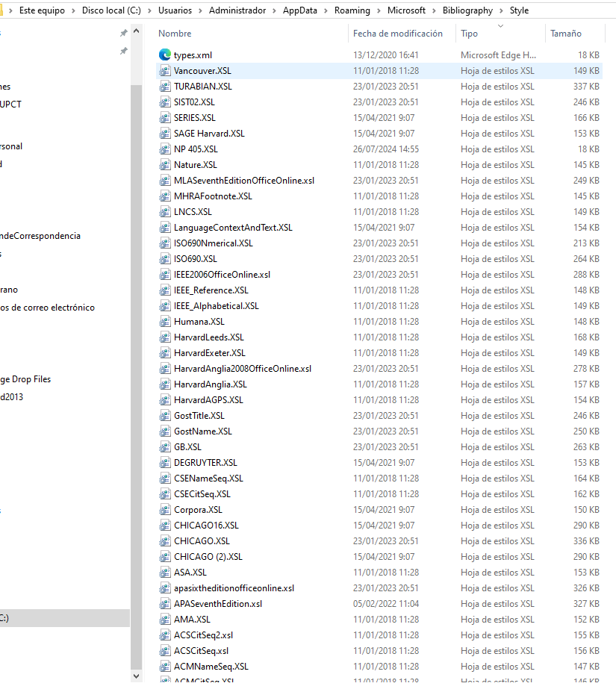Click the Corpora.XSL file icon
This screenshot has height=695, width=616.
(165, 510)
